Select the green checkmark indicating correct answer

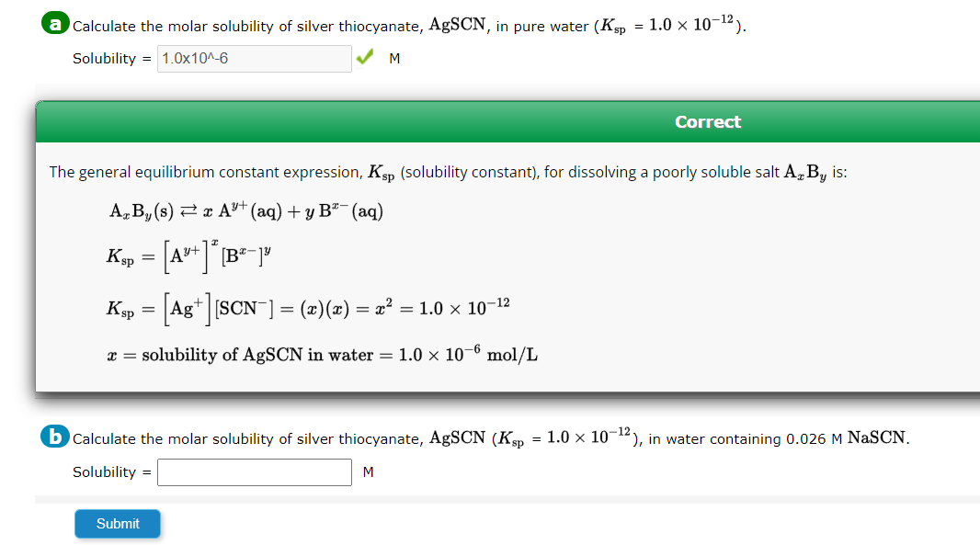pyautogui.click(x=366, y=57)
